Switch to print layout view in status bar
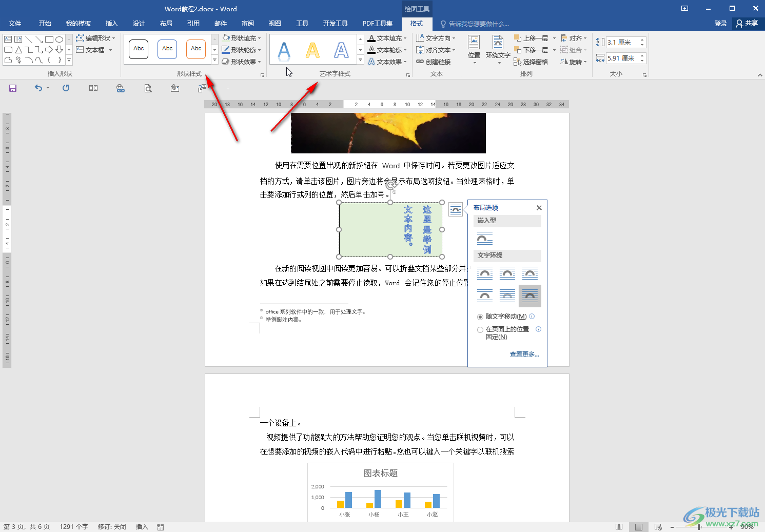The height and width of the screenshot is (532, 765). 639,527
